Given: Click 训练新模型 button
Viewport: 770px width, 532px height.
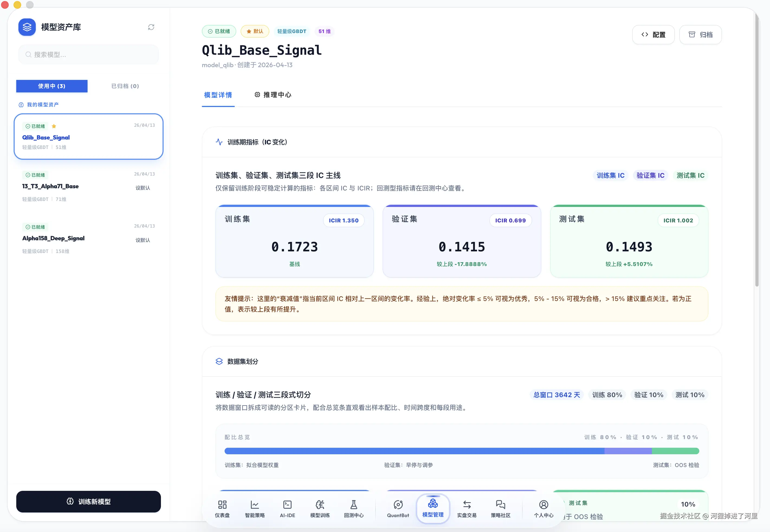Looking at the screenshot, I should click(88, 501).
